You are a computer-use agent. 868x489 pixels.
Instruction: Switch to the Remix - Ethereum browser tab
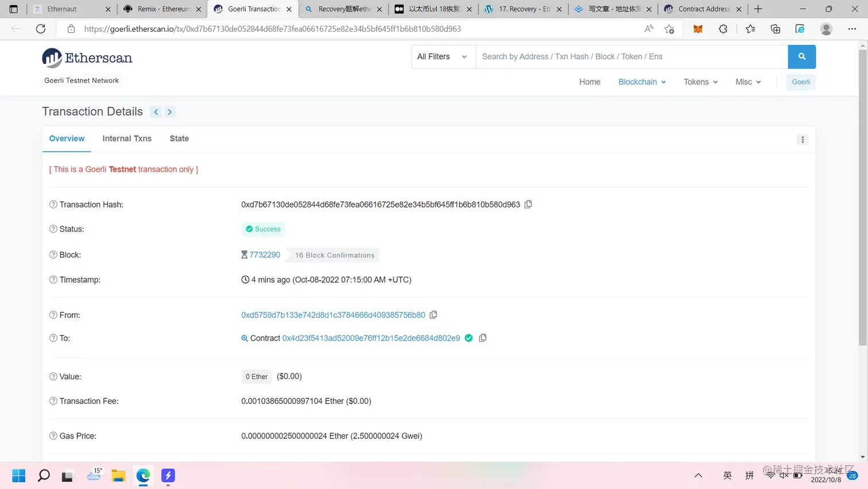click(x=162, y=9)
